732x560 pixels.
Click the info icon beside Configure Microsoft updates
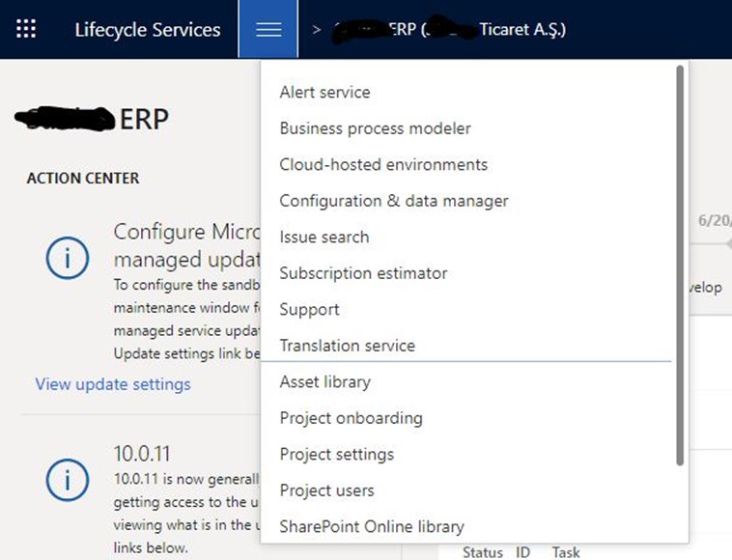click(x=68, y=258)
